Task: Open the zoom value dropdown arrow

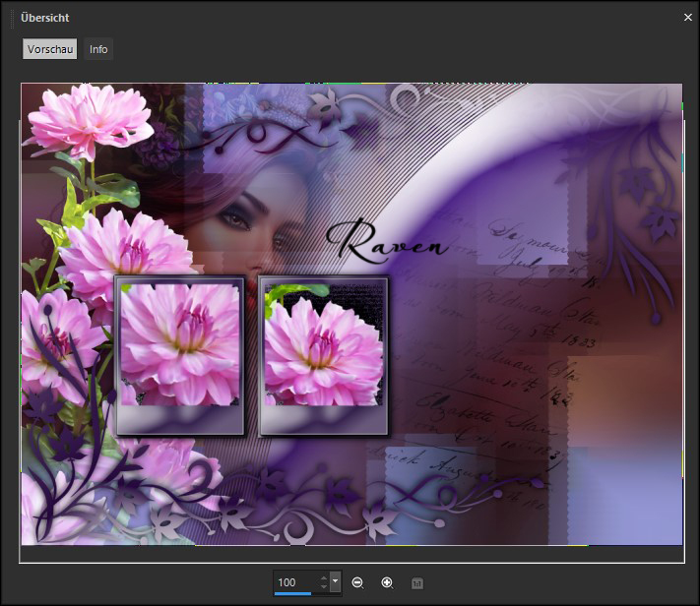Action: 336,582
